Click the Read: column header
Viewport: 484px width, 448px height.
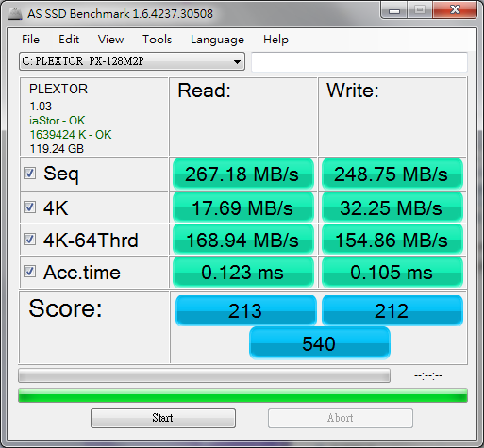click(205, 91)
